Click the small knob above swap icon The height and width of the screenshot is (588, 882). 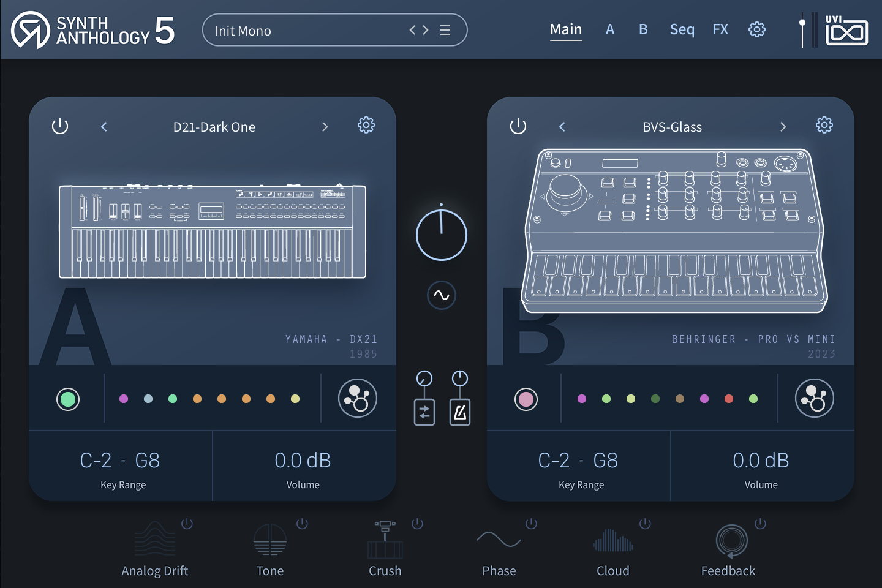[x=424, y=379]
